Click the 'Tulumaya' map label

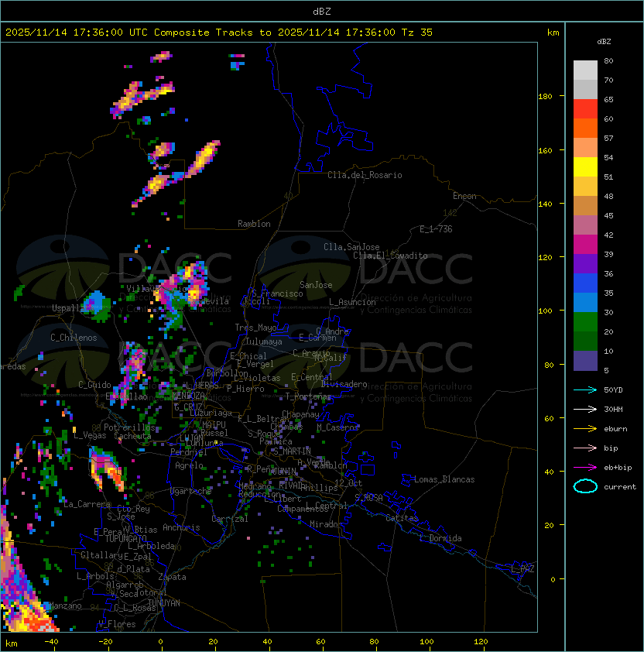[x=264, y=341]
